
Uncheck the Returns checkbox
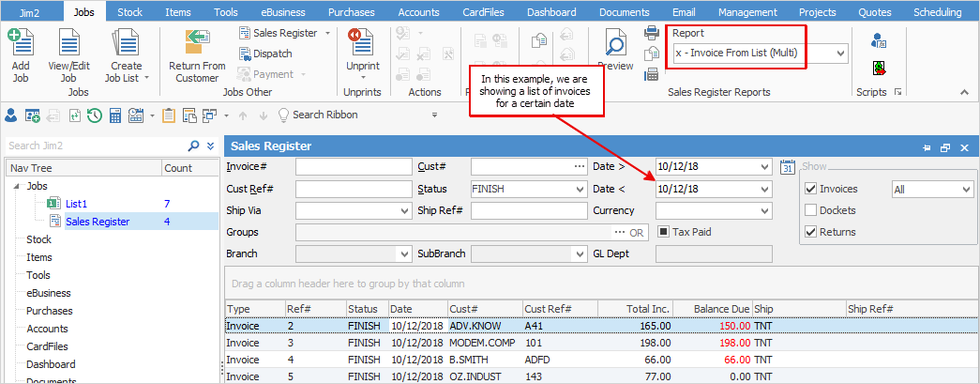[x=810, y=231]
